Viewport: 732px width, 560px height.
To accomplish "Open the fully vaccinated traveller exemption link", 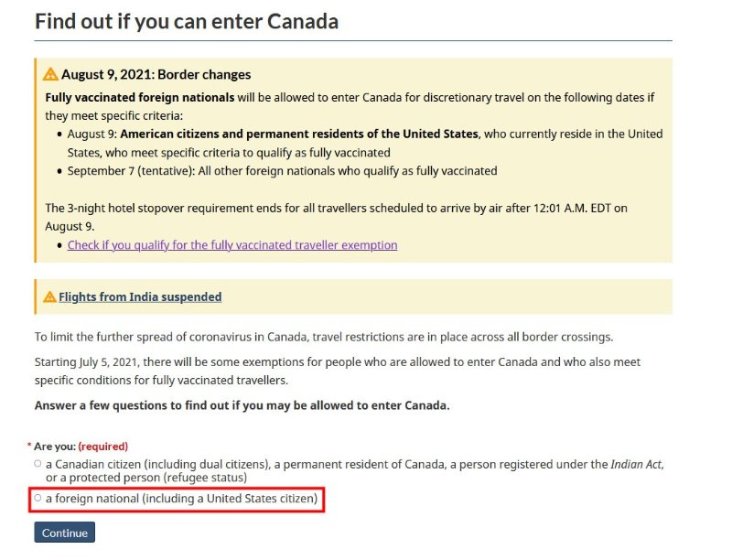I will [232, 245].
